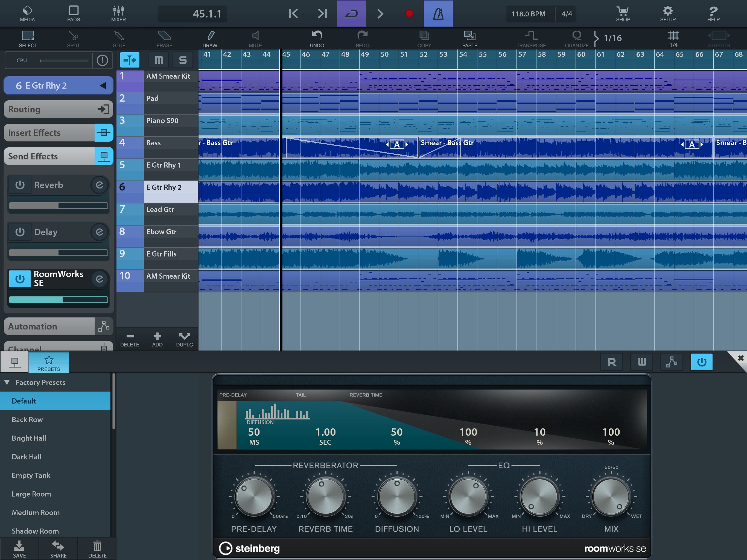The height and width of the screenshot is (560, 747).
Task: Open the quantize grid 1/16 selector
Action: point(612,38)
